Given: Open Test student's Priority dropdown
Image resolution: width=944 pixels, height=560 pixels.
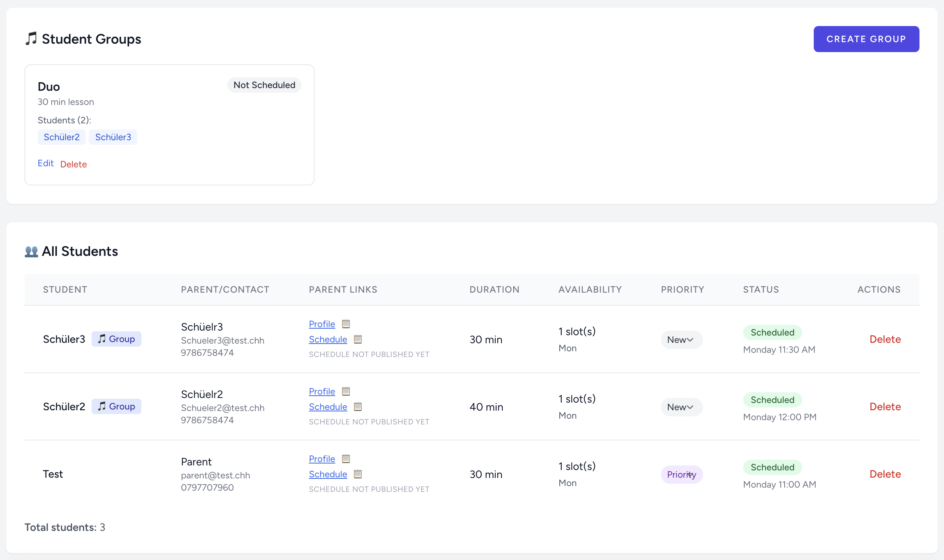Looking at the screenshot, I should tap(681, 475).
